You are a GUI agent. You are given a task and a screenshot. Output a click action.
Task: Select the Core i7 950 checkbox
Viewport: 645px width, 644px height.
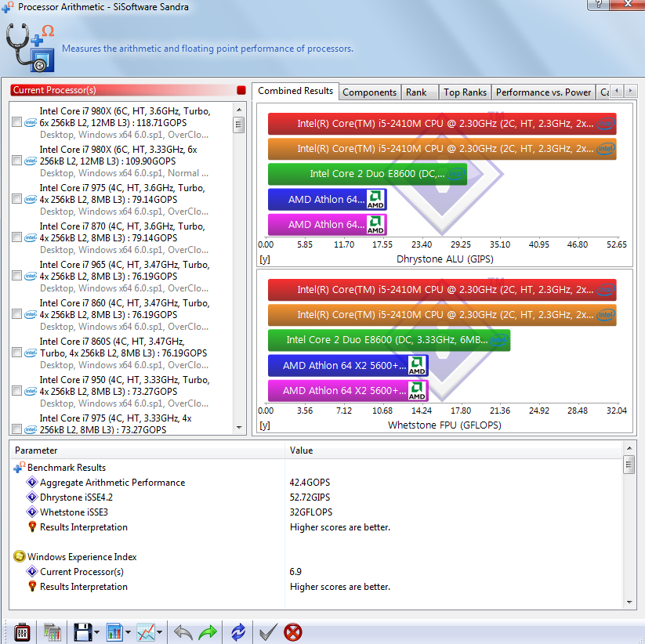point(17,391)
